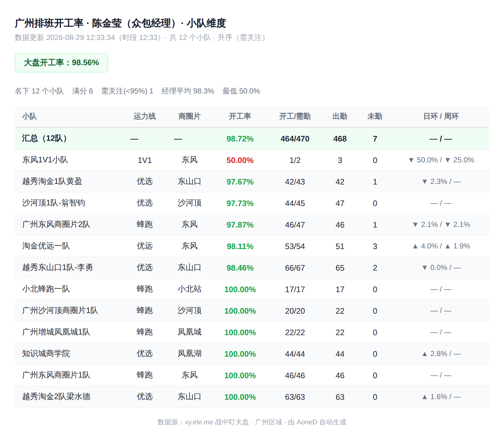Click the 97.67% rate value
504x444 pixels.
click(x=240, y=182)
